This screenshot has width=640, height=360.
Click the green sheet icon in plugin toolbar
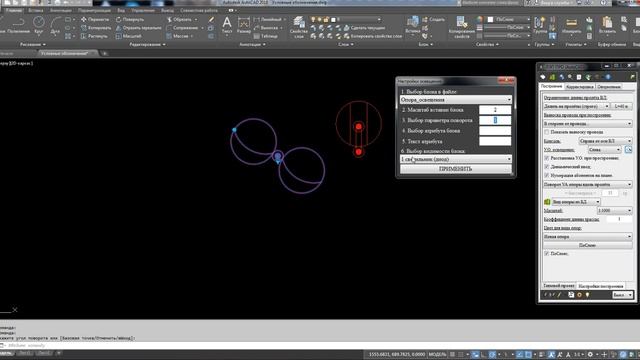pos(552,77)
